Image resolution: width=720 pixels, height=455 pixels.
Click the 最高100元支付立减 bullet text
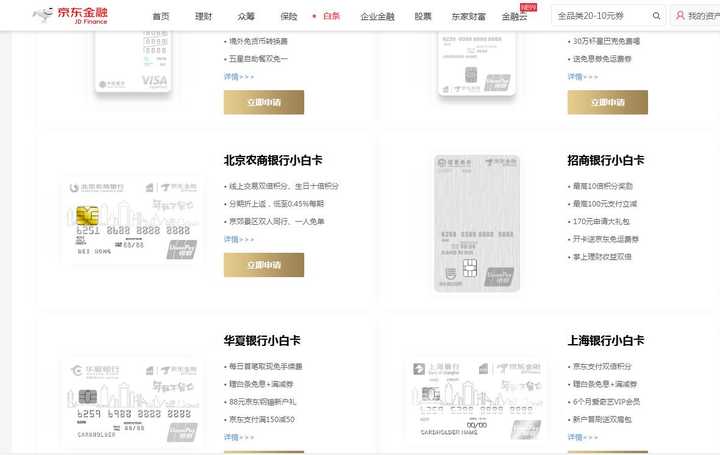pos(605,204)
